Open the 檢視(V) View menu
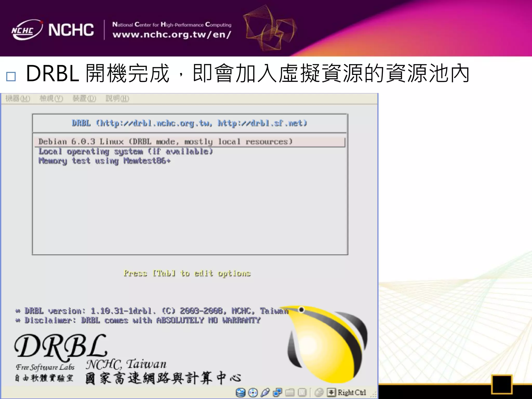Viewport: 532px width, 399px height. (51, 99)
